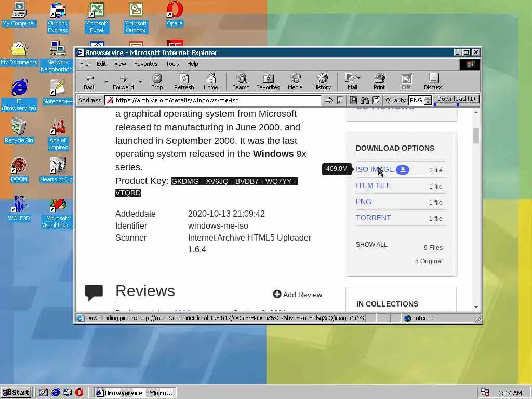This screenshot has width=532, height=399.
Task: Click the Back toolbar button
Action: pyautogui.click(x=89, y=82)
